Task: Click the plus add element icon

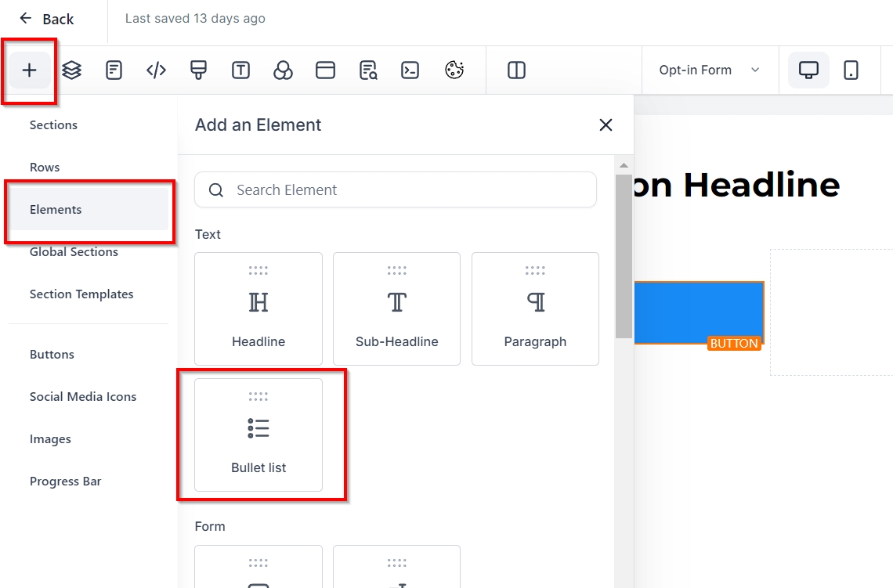Action: (x=30, y=70)
